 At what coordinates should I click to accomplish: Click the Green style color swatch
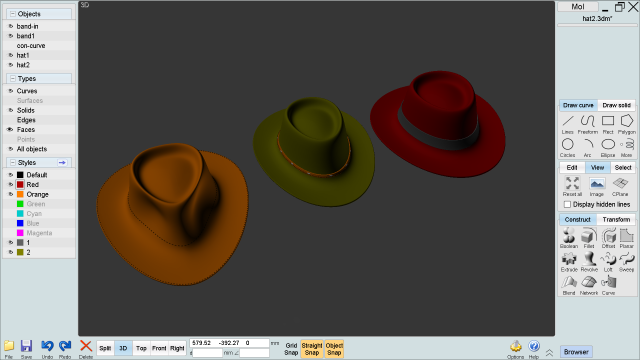click(x=20, y=204)
